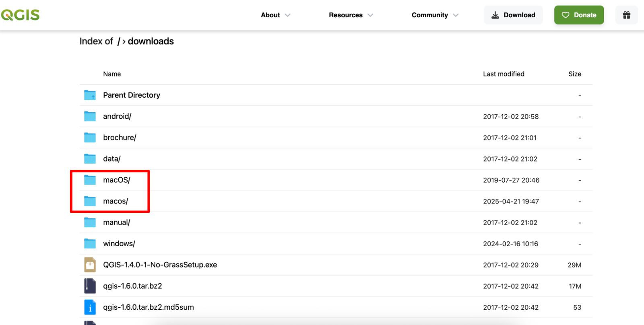644x325 pixels.
Task: Click the windows folder icon
Action: click(90, 244)
